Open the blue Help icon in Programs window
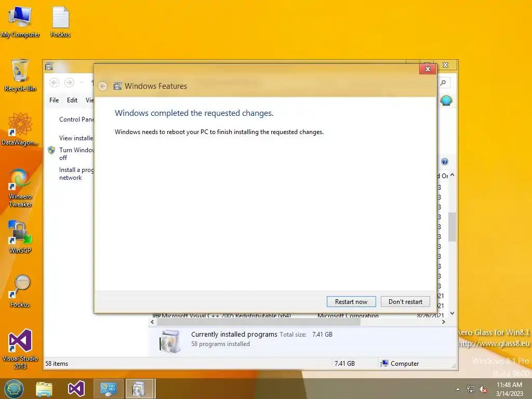 (x=445, y=162)
